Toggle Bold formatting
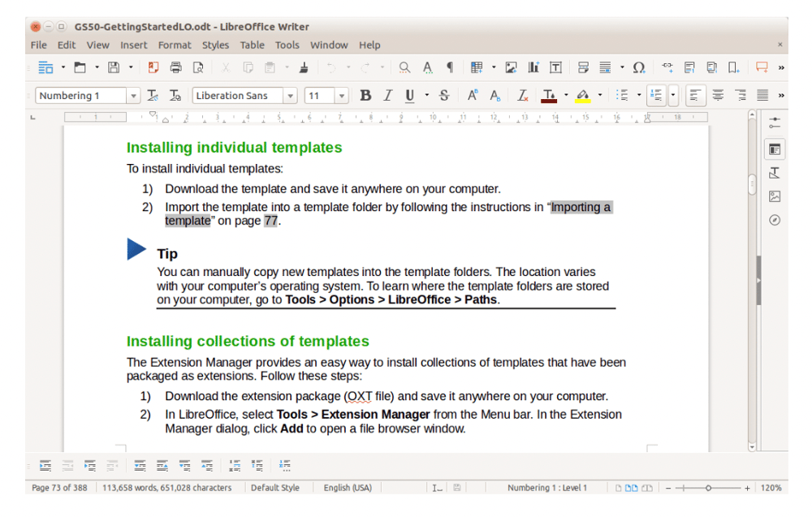The width and height of the screenshot is (812, 517). [365, 95]
